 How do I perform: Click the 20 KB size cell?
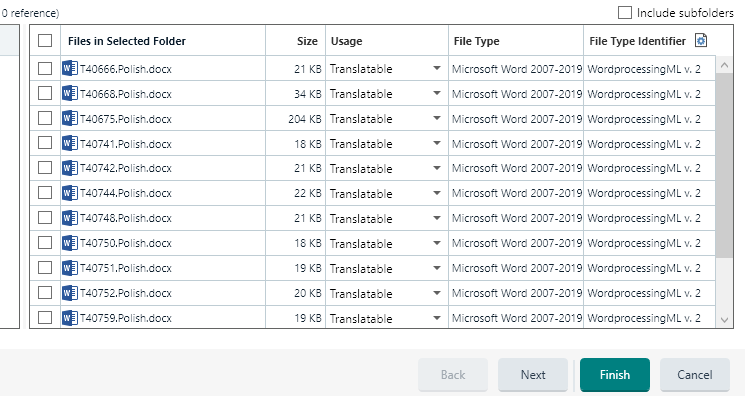click(296, 293)
